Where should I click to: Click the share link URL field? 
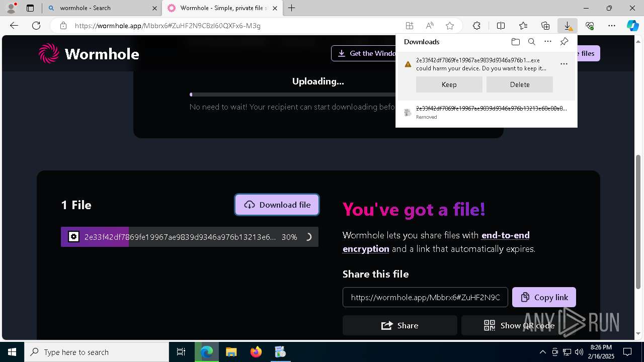425,297
